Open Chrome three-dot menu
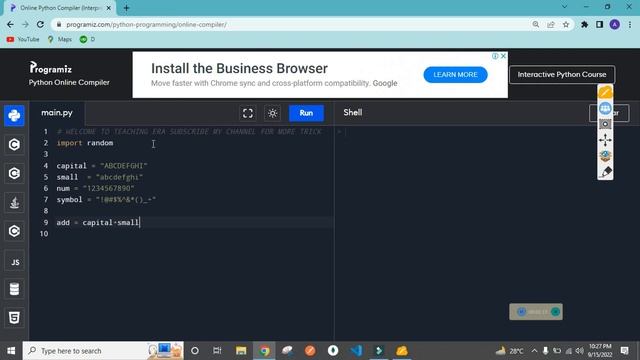The image size is (640, 360). 630,24
